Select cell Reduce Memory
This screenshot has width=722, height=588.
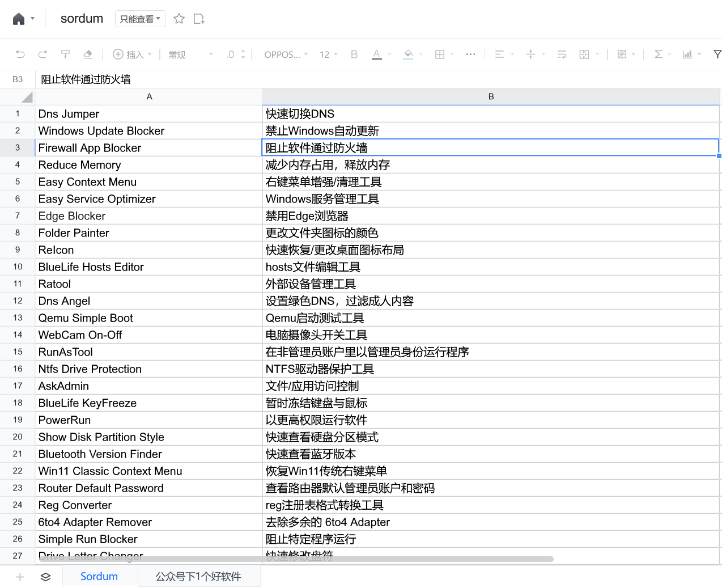[x=149, y=165]
